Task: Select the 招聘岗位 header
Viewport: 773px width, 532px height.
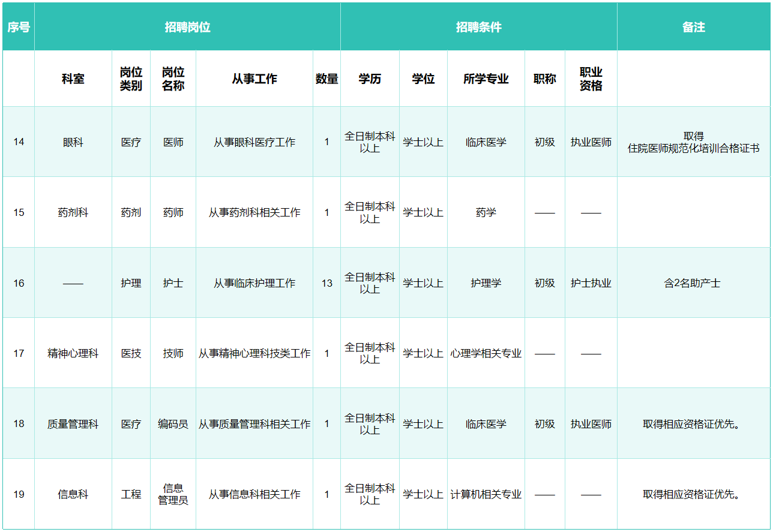Action: (x=187, y=27)
